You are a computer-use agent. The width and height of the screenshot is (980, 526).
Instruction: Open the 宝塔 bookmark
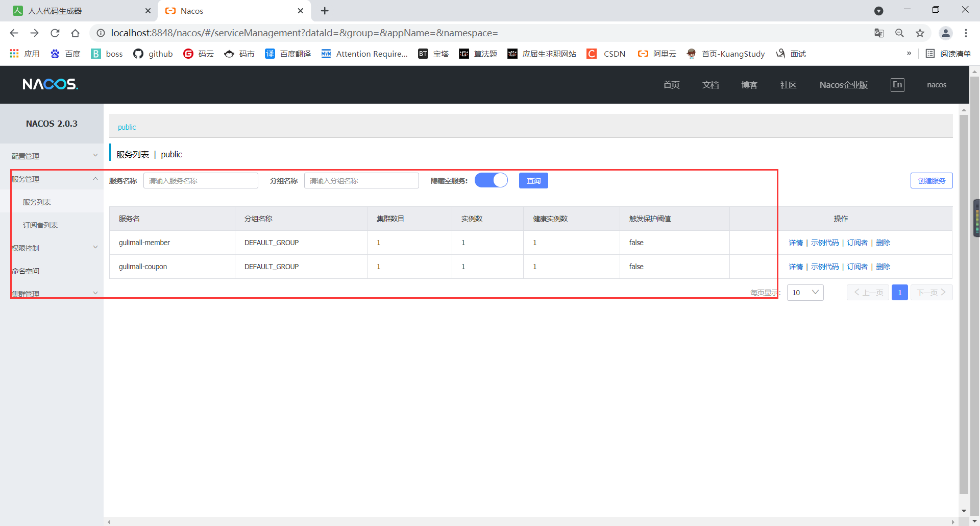click(433, 54)
